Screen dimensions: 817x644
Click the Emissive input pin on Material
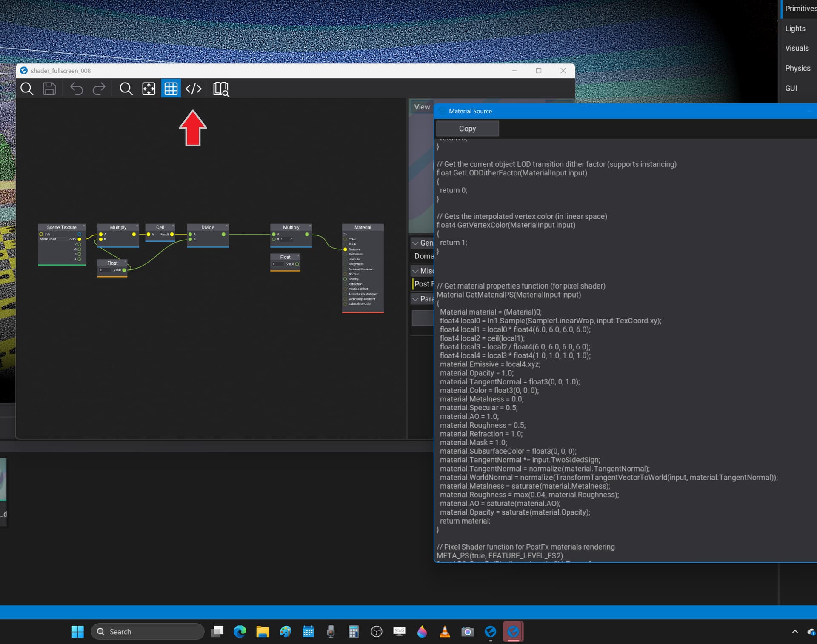345,249
